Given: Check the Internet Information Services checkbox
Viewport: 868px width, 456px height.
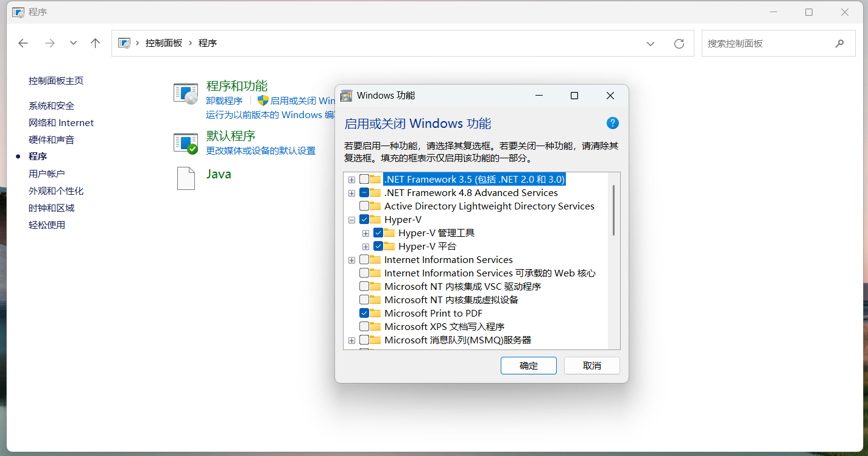Looking at the screenshot, I should [x=364, y=259].
